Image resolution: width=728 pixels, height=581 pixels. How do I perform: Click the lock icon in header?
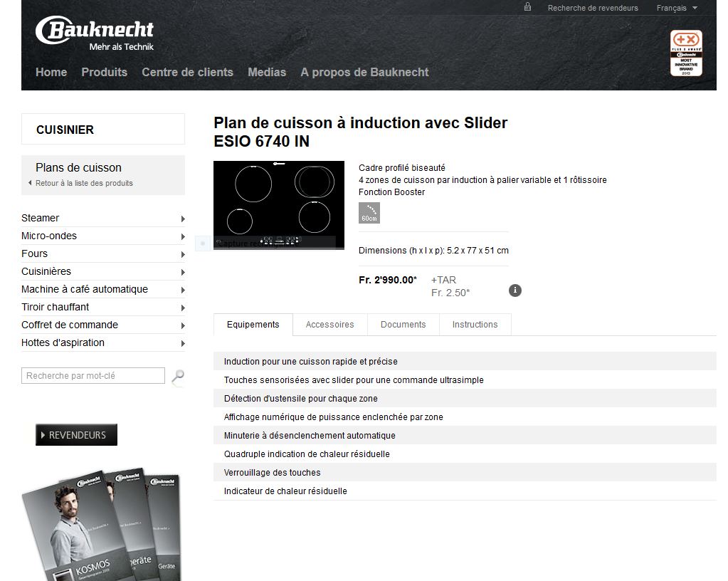pyautogui.click(x=527, y=7)
